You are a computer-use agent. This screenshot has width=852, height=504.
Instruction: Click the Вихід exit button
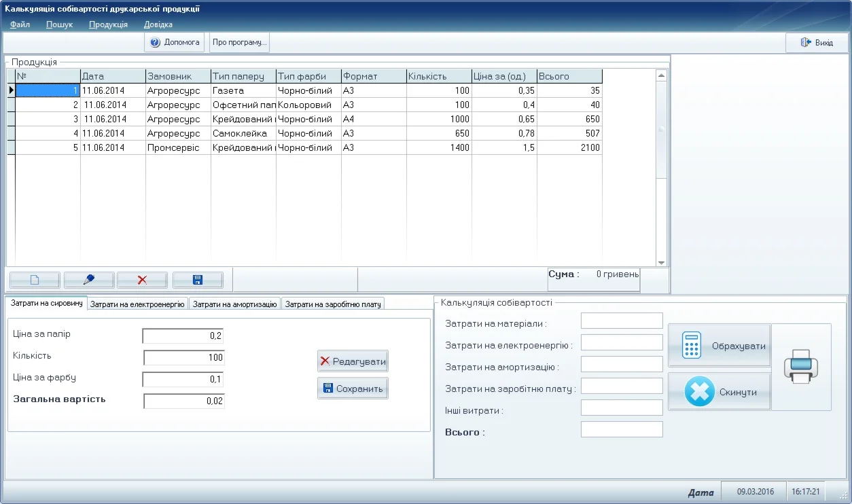tap(816, 43)
